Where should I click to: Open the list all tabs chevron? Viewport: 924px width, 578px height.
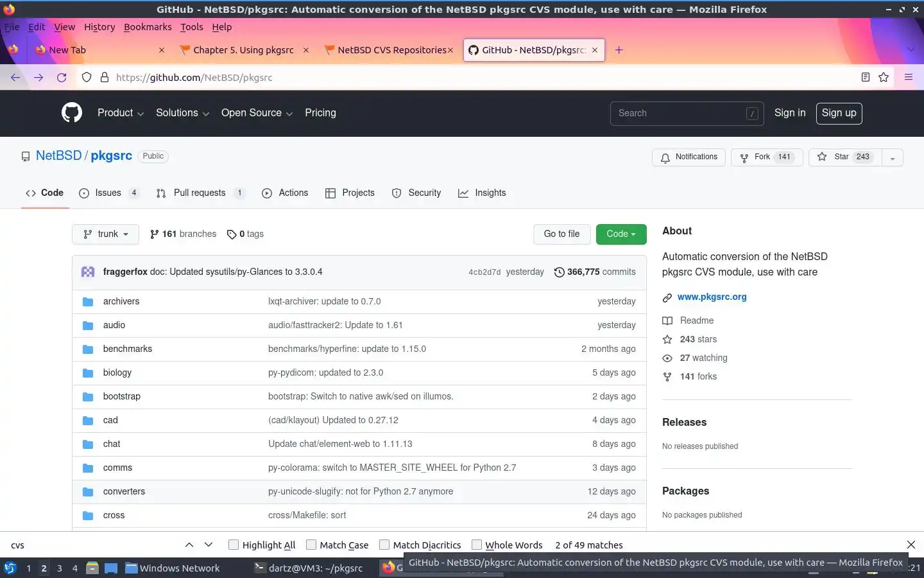[x=911, y=50]
